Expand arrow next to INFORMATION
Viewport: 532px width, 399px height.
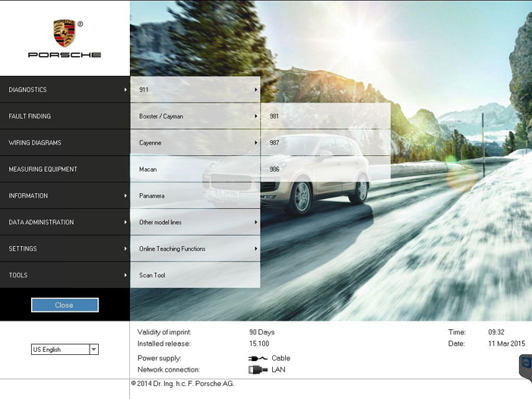click(125, 195)
